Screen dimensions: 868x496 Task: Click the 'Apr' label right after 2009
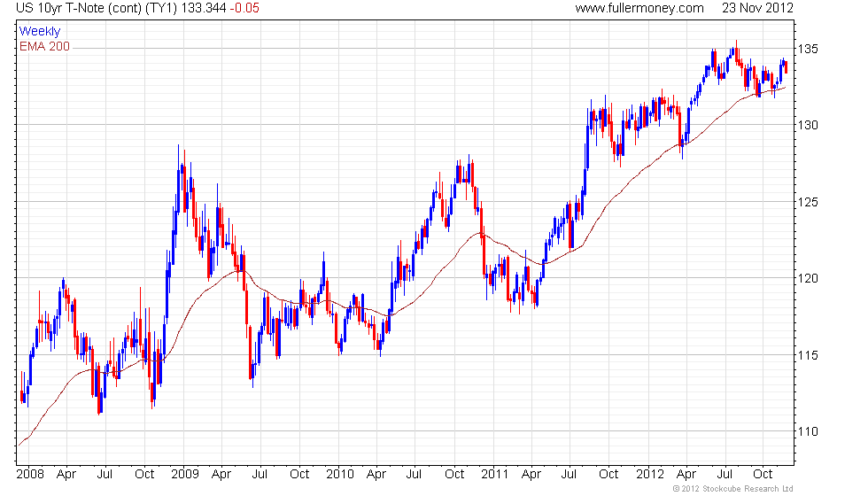(221, 475)
